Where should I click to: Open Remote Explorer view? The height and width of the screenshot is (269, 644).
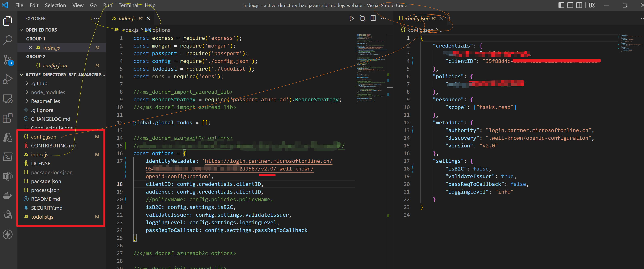pos(7,99)
